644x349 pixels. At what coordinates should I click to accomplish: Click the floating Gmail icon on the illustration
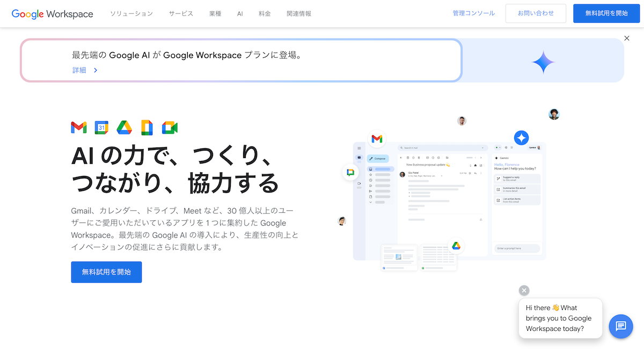click(x=377, y=139)
